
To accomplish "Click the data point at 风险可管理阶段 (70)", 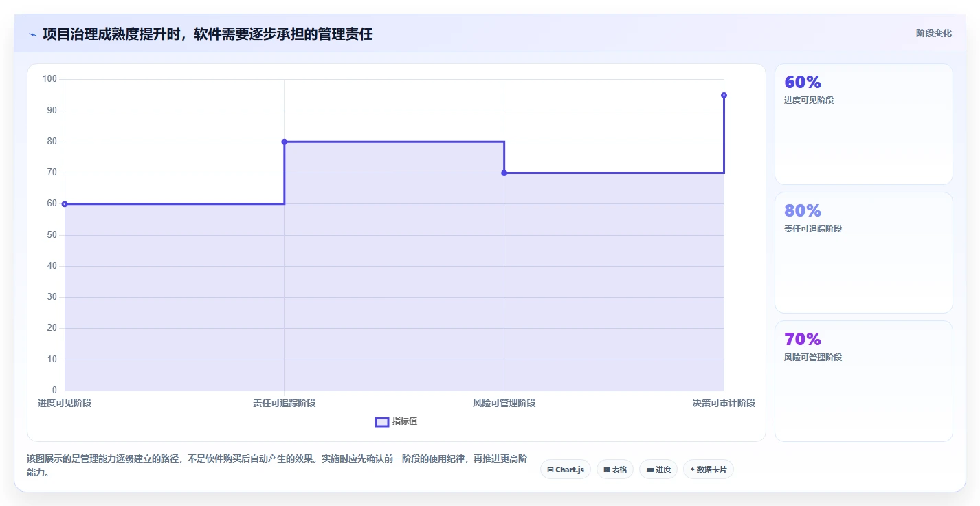I will click(x=504, y=173).
